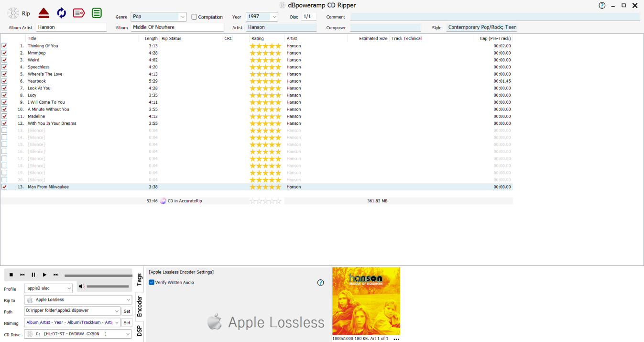Screen dimensions: 644x342
Task: Mute the preview speaker icon
Action: [x=82, y=287]
